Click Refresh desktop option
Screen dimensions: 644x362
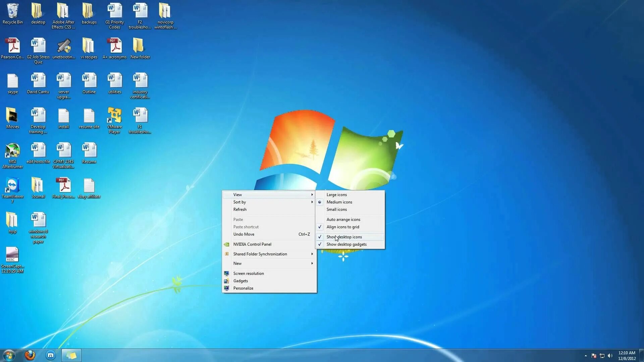240,209
